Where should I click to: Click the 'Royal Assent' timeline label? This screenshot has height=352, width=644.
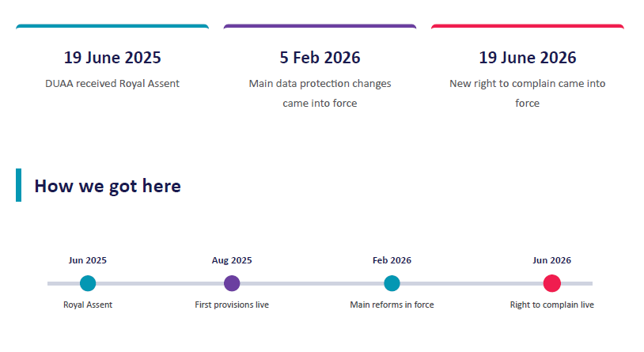coord(88,305)
